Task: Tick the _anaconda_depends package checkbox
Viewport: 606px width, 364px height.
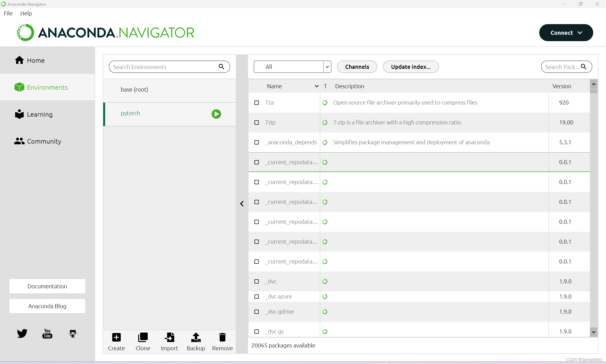Action: (x=257, y=142)
